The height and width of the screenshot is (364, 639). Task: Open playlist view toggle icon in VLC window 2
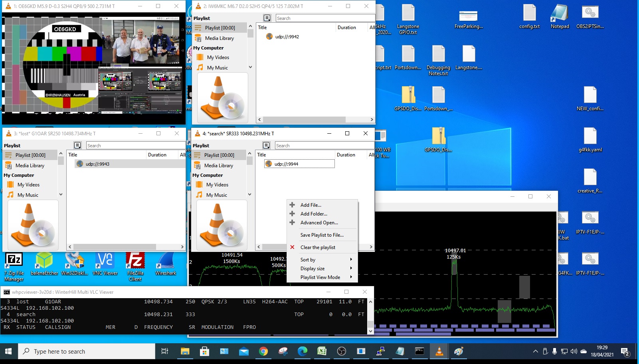[267, 18]
